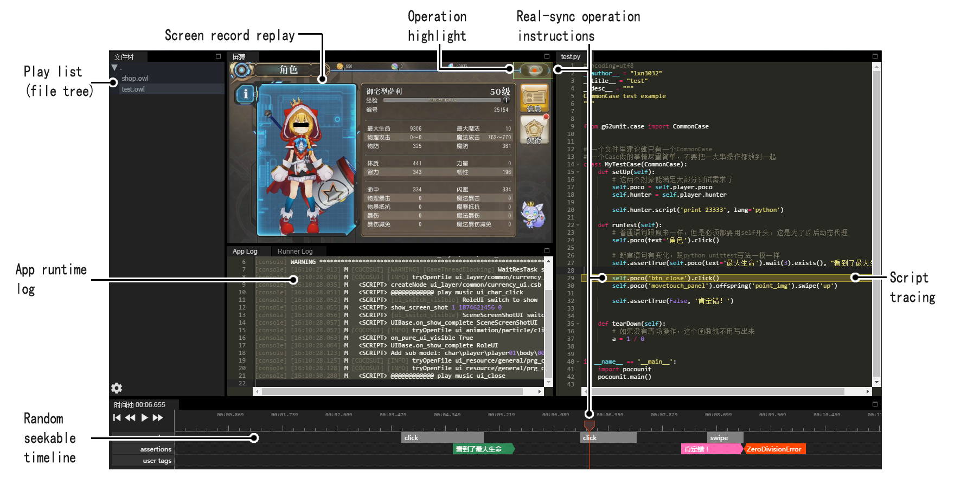Viewport: 980px width, 484px height.
Task: Click the fox mascot icon in game screen
Action: click(x=533, y=215)
